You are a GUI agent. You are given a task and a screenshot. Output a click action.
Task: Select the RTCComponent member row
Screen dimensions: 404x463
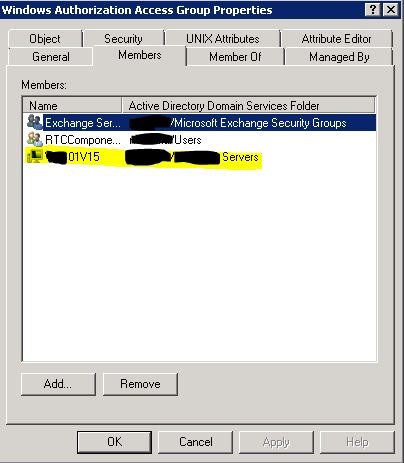199,140
